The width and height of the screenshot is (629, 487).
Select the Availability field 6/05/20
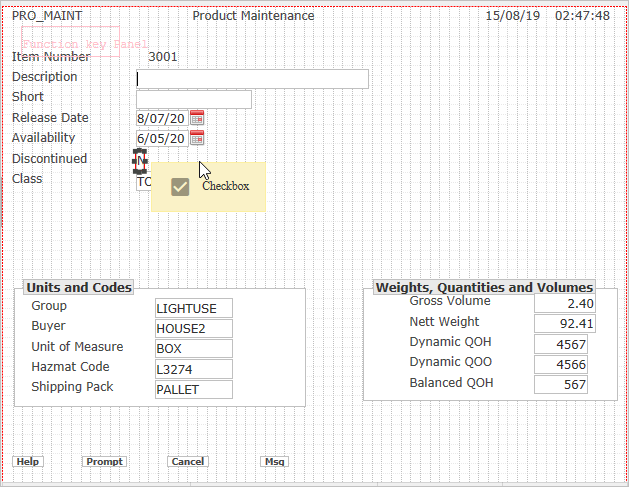point(162,138)
